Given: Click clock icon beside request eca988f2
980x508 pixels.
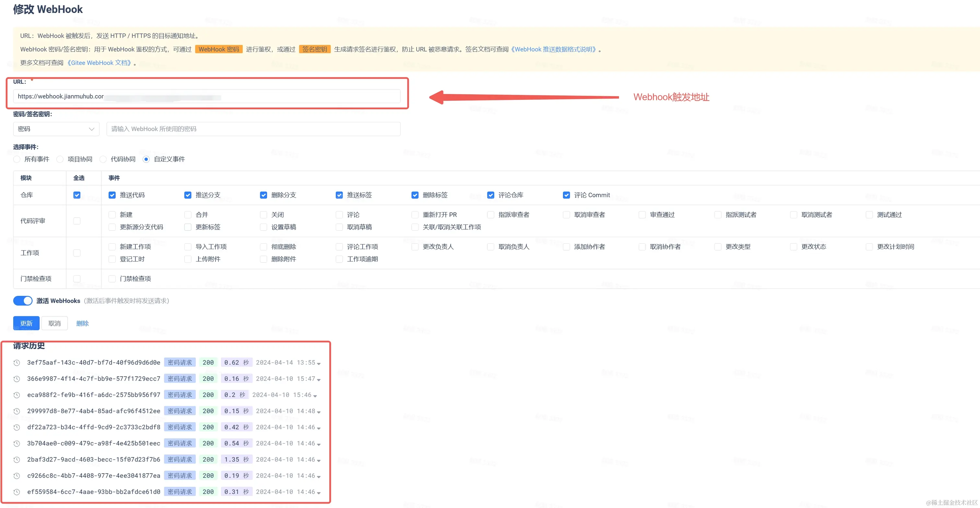Looking at the screenshot, I should (x=16, y=395).
